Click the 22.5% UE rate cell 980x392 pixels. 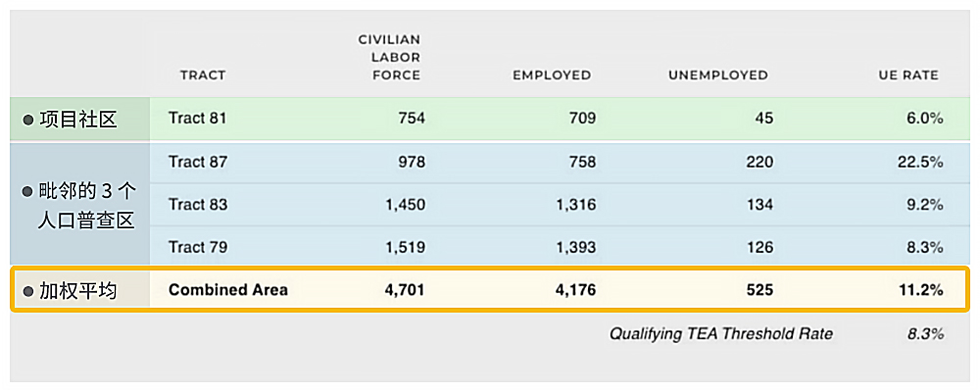(x=920, y=162)
